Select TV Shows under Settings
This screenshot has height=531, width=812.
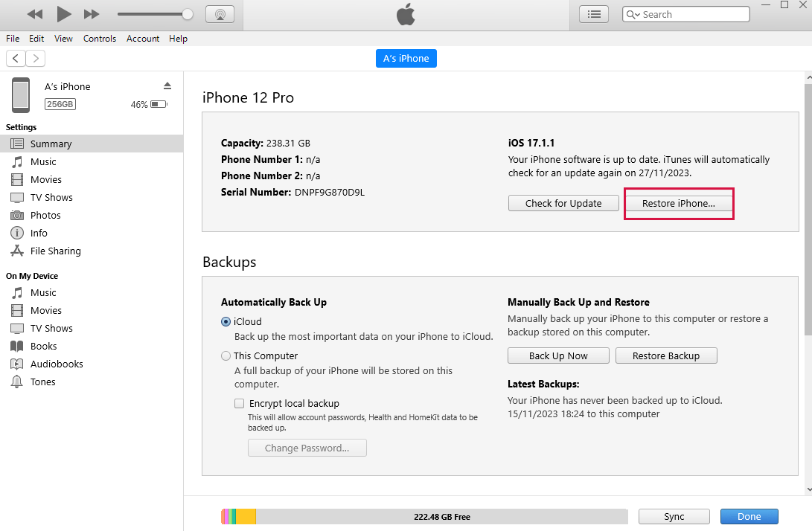[92, 198]
